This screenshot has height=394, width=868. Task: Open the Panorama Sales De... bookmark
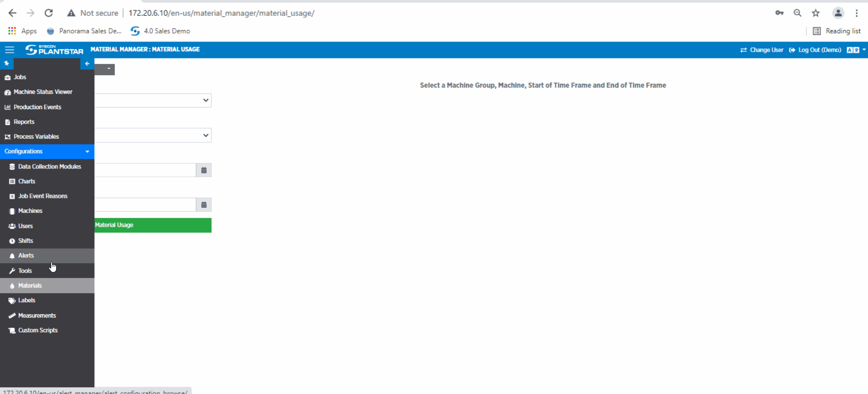(x=84, y=31)
